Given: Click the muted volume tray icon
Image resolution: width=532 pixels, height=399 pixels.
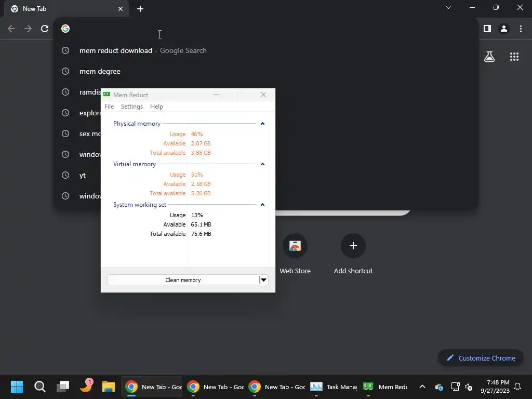Looking at the screenshot, I should tap(469, 387).
